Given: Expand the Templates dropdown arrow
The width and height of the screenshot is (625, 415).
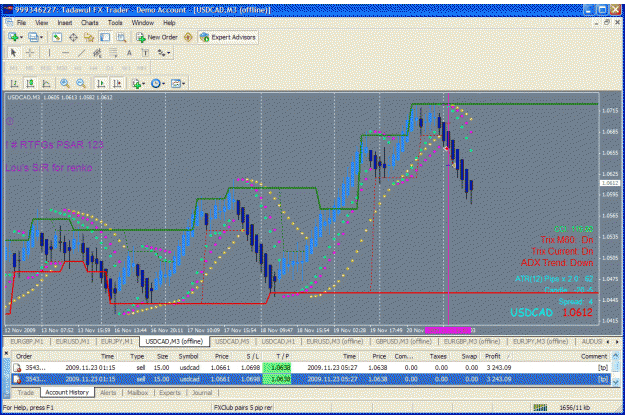Looking at the screenshot, I should click(183, 84).
